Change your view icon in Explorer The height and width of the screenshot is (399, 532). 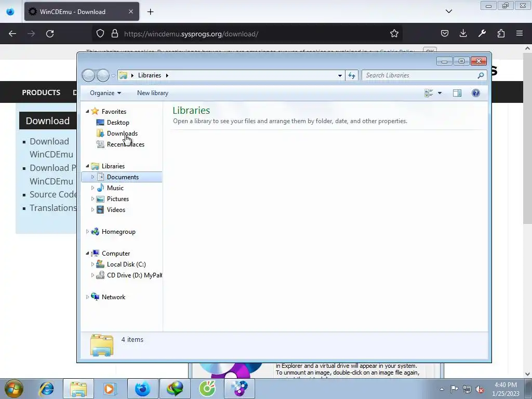click(429, 93)
